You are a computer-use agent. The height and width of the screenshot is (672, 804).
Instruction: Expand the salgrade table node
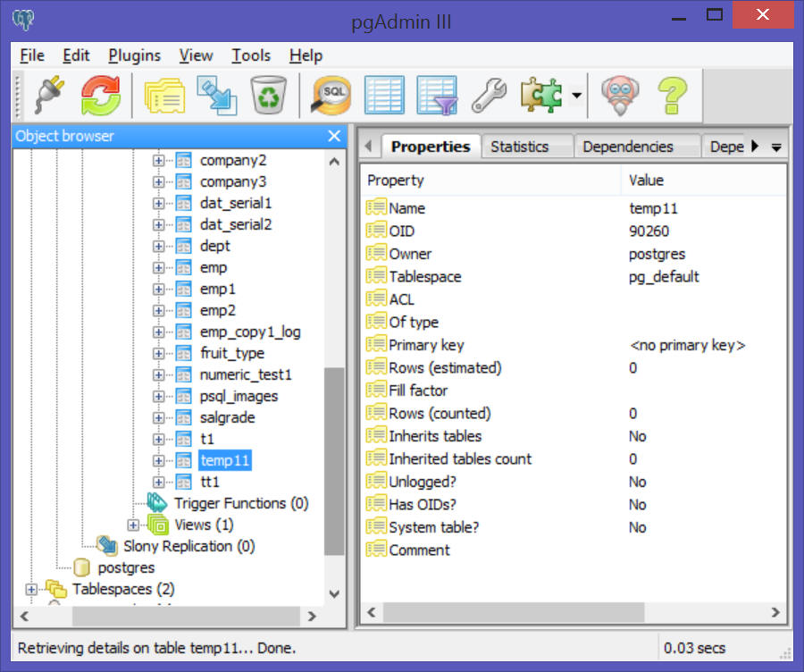click(x=158, y=418)
